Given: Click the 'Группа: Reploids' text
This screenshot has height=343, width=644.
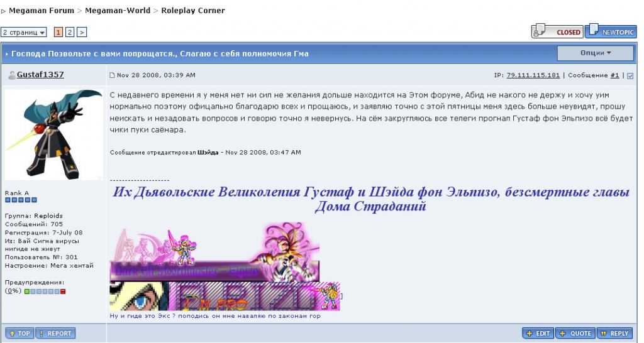Looking at the screenshot, I should pyautogui.click(x=34, y=216).
